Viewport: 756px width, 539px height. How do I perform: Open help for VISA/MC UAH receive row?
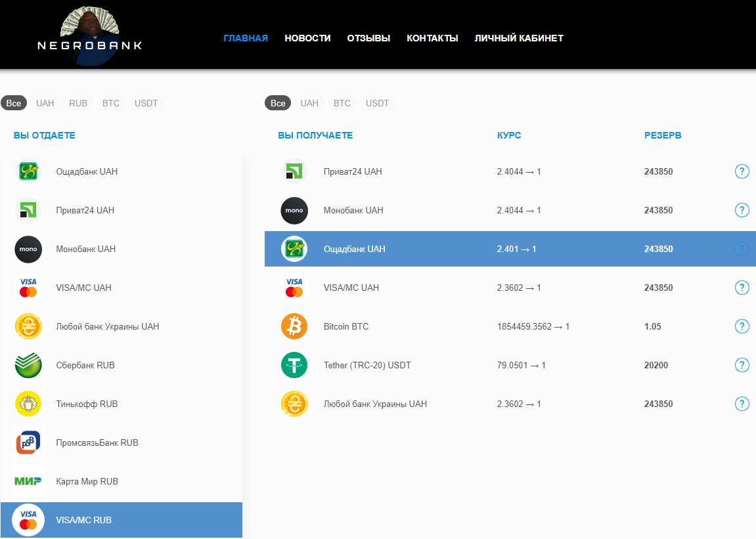(x=742, y=288)
